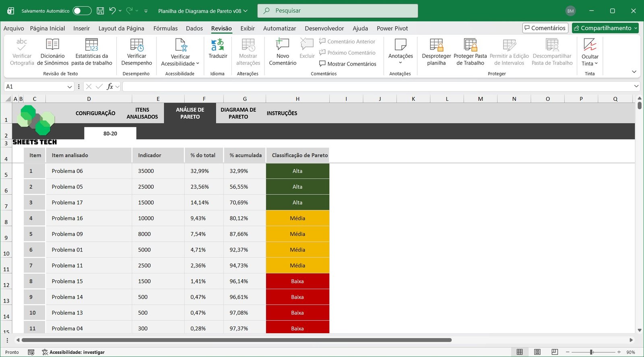The width and height of the screenshot is (644, 357).
Task: Toggle Salvamento Automático switch
Action: (82, 11)
